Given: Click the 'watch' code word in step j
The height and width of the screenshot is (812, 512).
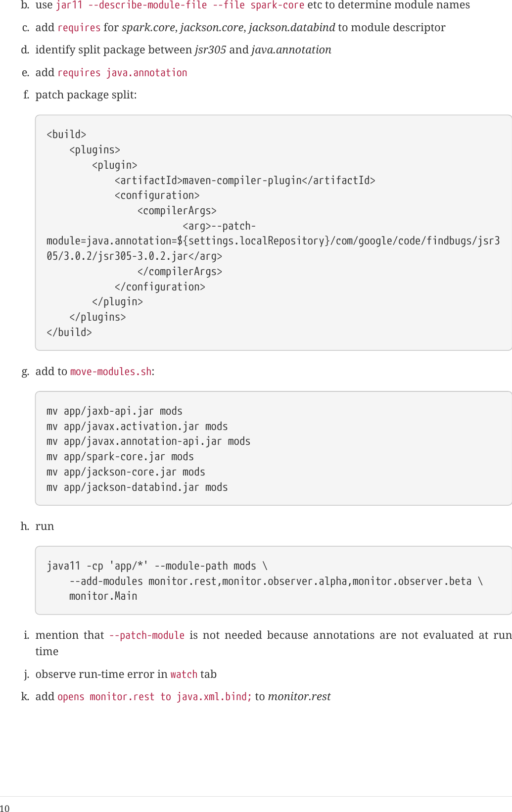Looking at the screenshot, I should (x=184, y=674).
